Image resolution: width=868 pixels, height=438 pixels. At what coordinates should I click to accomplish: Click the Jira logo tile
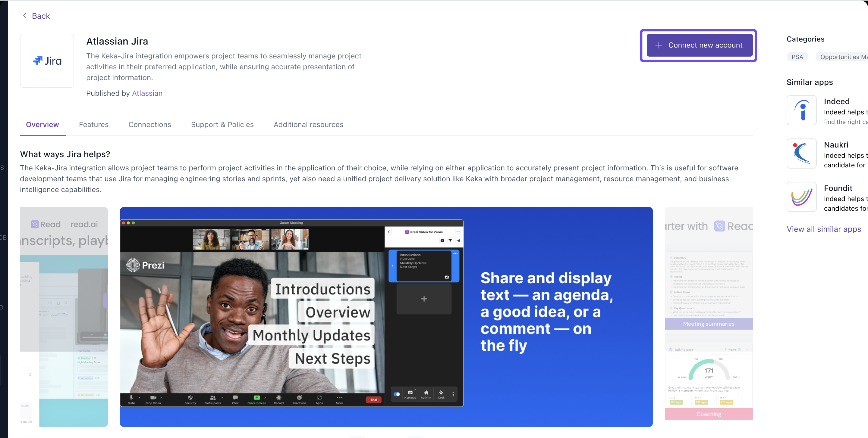tap(47, 61)
